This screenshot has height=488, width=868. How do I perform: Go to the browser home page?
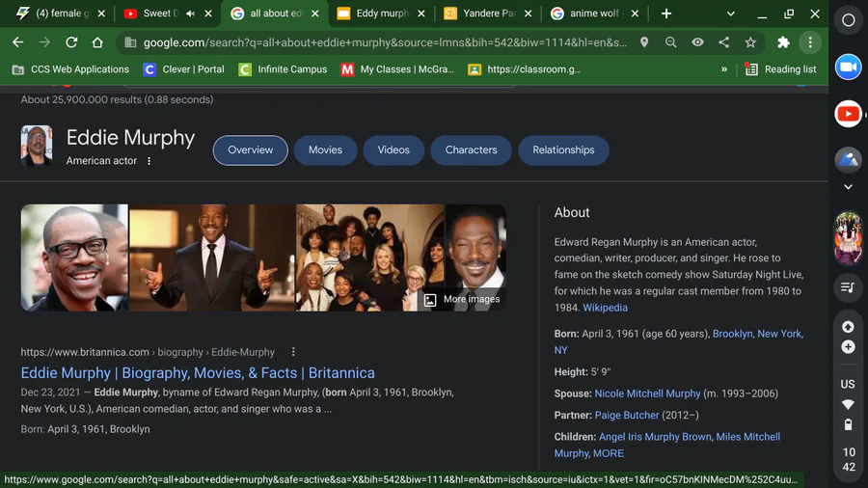pos(97,42)
